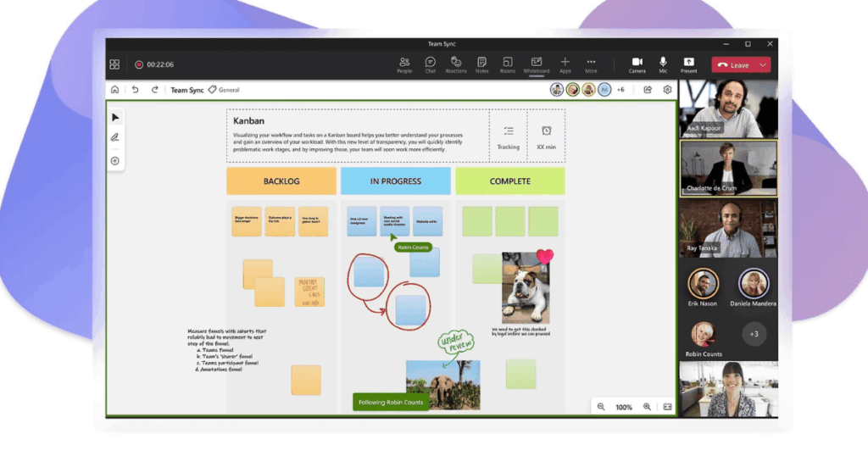Click the General tag label
This screenshot has width=868, height=456.
(x=229, y=90)
